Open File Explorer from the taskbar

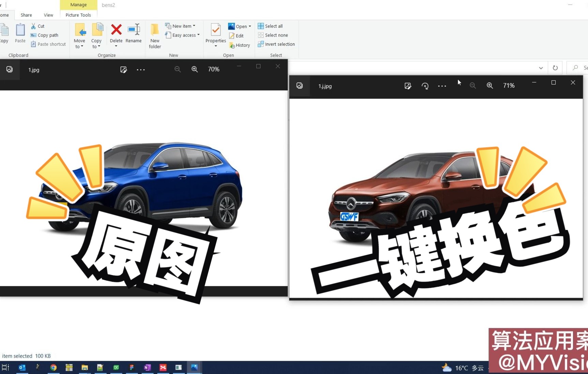[x=85, y=368]
